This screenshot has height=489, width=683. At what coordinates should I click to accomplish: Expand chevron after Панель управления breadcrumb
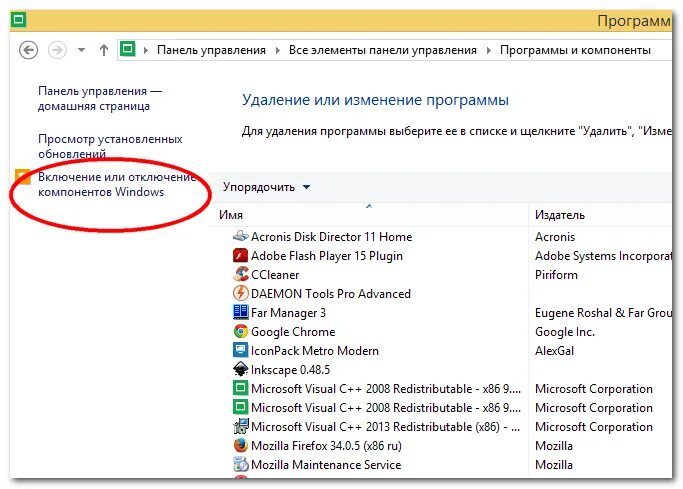click(277, 51)
